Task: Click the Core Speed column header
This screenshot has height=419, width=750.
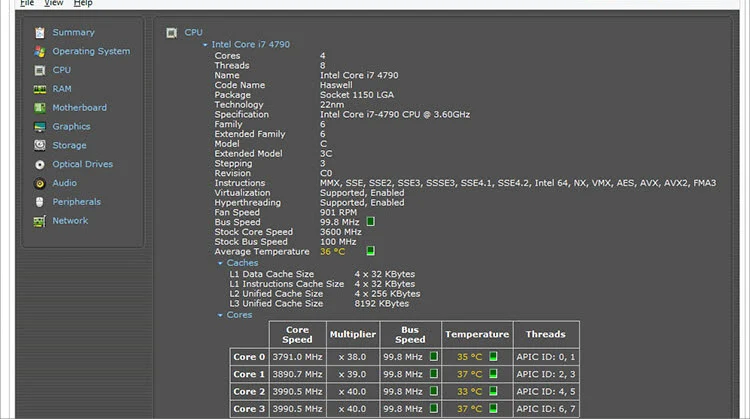Action: [297, 335]
